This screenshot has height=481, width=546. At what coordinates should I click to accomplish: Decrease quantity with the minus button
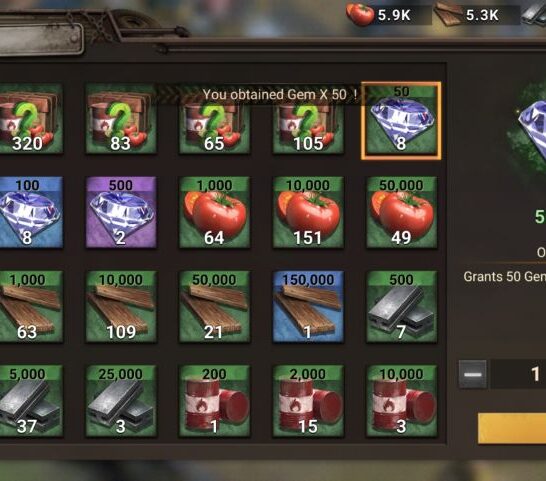[473, 374]
